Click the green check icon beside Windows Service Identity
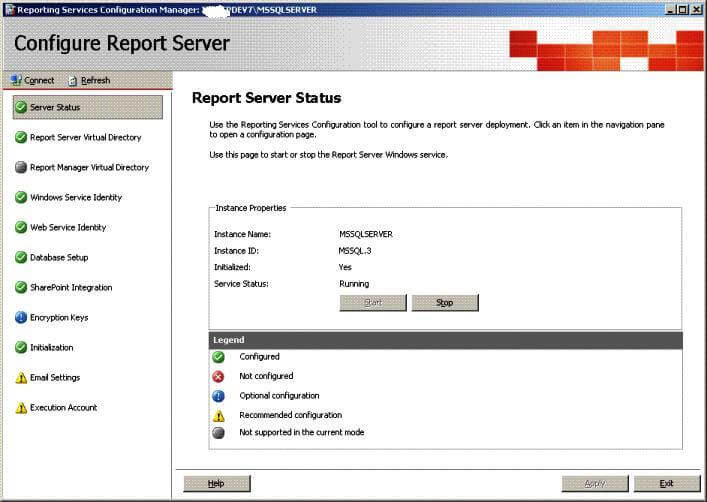 click(21, 197)
